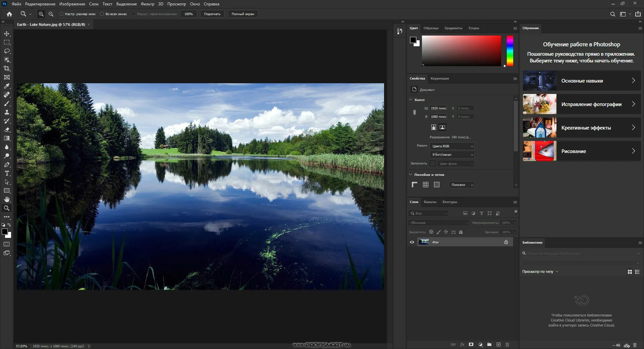Select the Path Selection tool
Image resolution: width=644 pixels, height=349 pixels.
7,182
